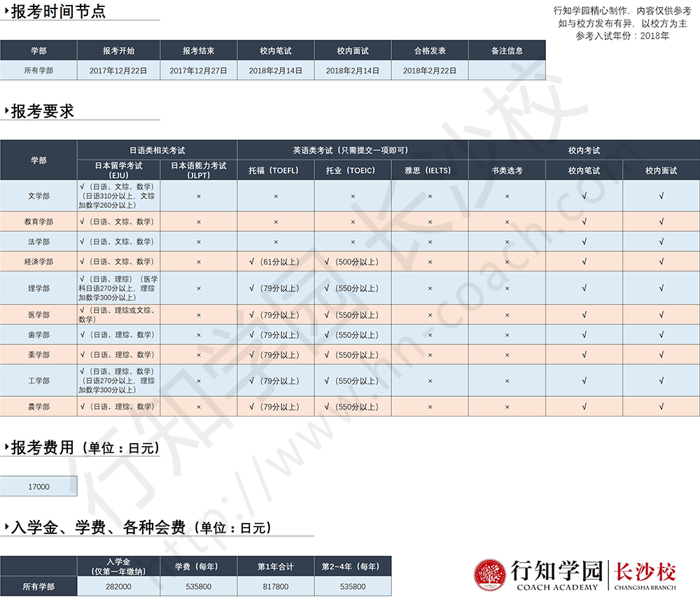Select the 文学部 校内笔试 checkmark
700x616 pixels.
pos(584,196)
